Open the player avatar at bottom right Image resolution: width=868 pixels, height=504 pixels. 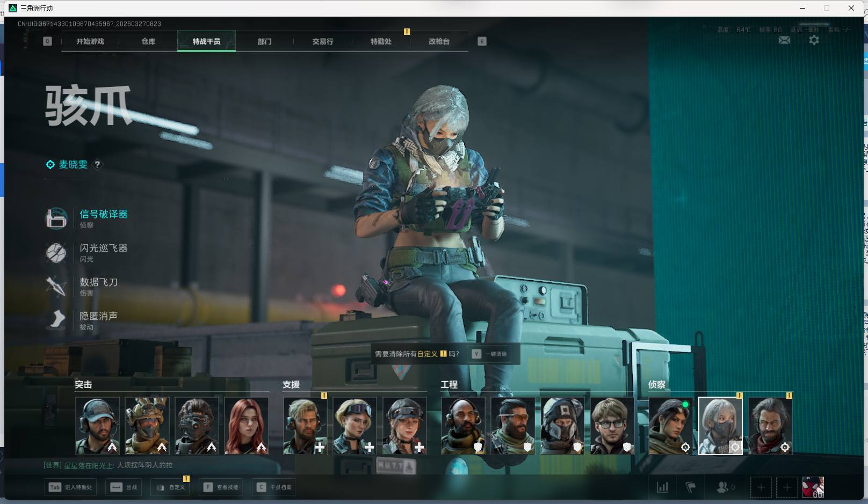(813, 487)
